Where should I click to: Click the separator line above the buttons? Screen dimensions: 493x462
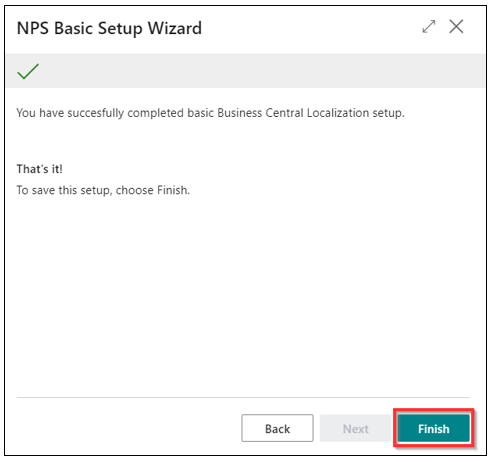coord(243,397)
